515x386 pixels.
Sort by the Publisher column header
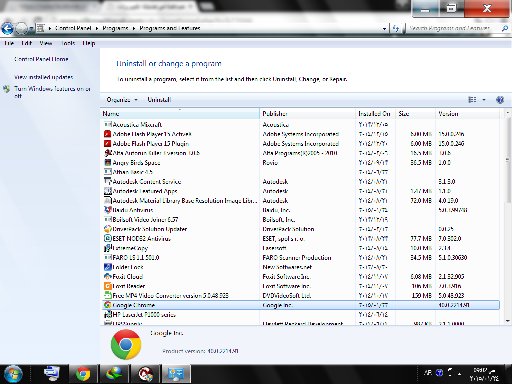tap(307, 114)
